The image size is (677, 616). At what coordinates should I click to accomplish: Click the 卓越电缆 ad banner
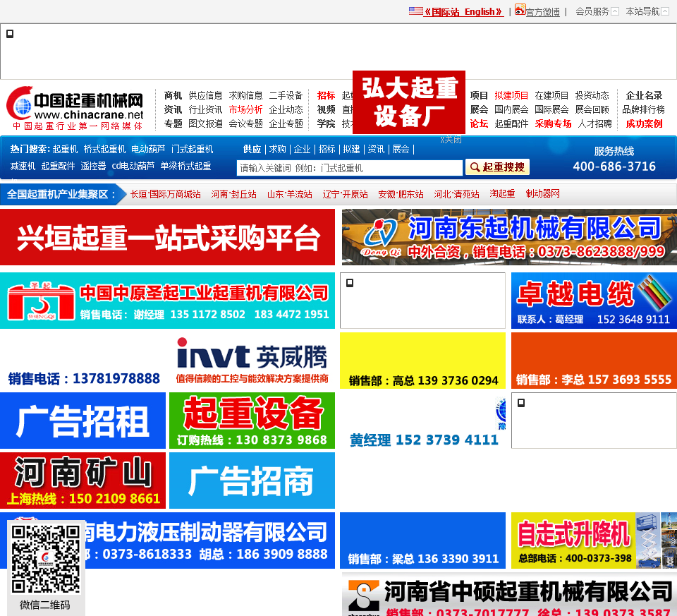pos(594,301)
